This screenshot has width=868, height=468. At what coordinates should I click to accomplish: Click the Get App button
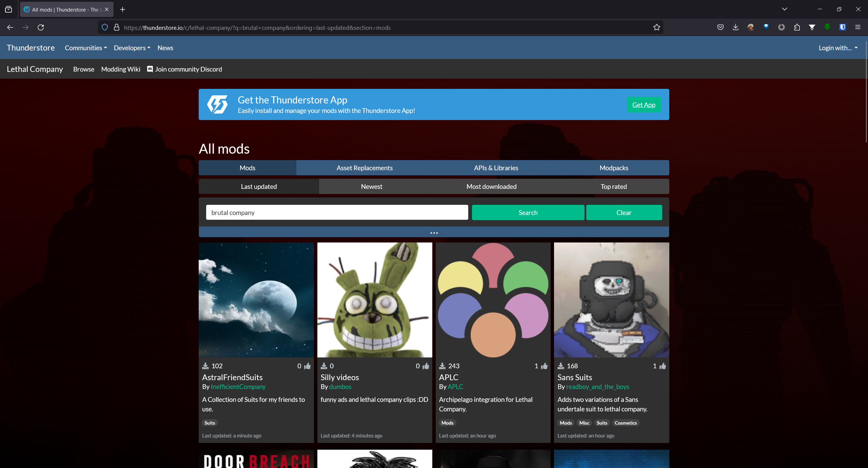[x=643, y=105]
